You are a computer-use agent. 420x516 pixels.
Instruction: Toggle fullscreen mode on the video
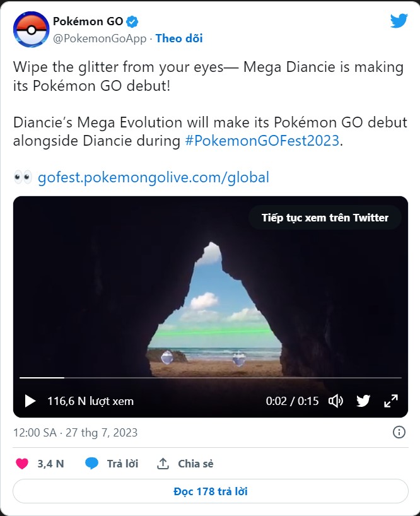(x=392, y=400)
